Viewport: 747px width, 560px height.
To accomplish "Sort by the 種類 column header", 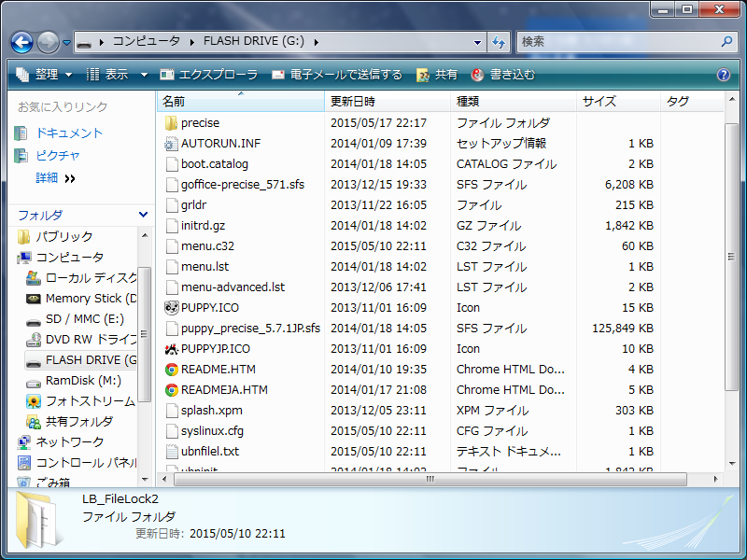I will (x=513, y=102).
